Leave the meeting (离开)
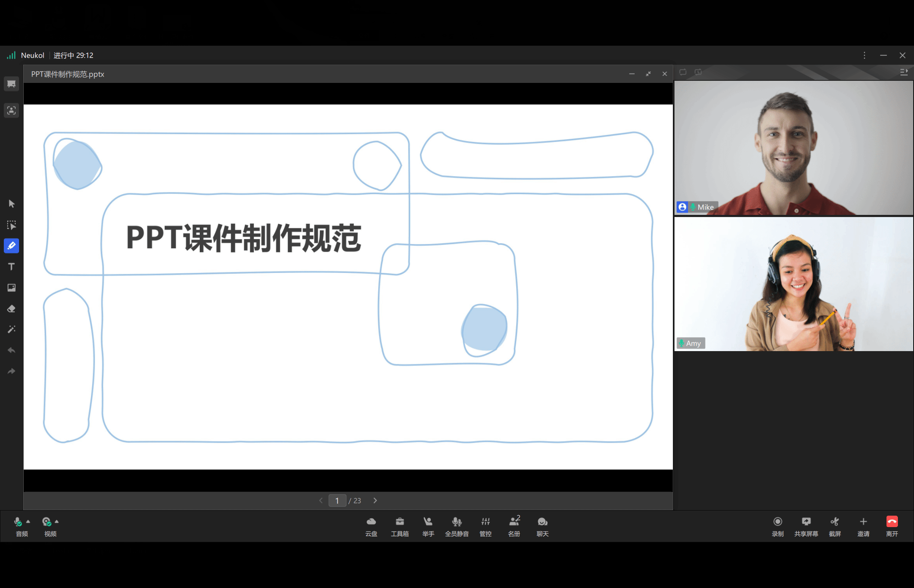 click(892, 527)
